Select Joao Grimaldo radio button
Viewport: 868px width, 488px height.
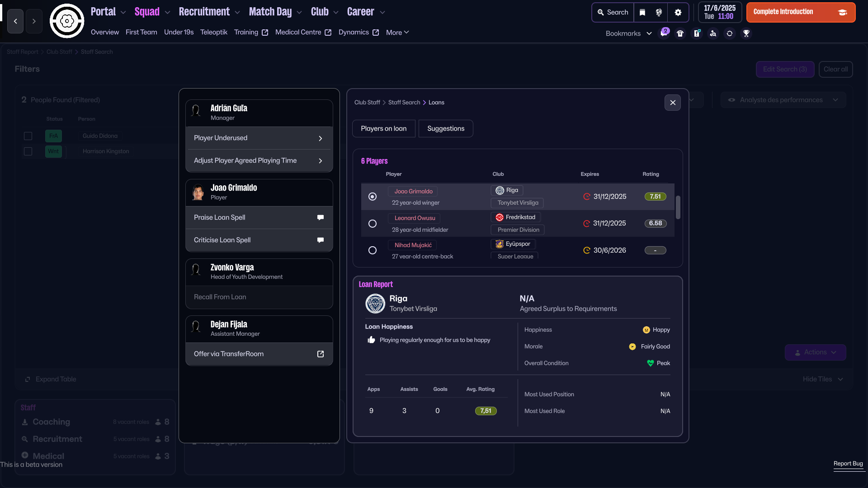(373, 197)
